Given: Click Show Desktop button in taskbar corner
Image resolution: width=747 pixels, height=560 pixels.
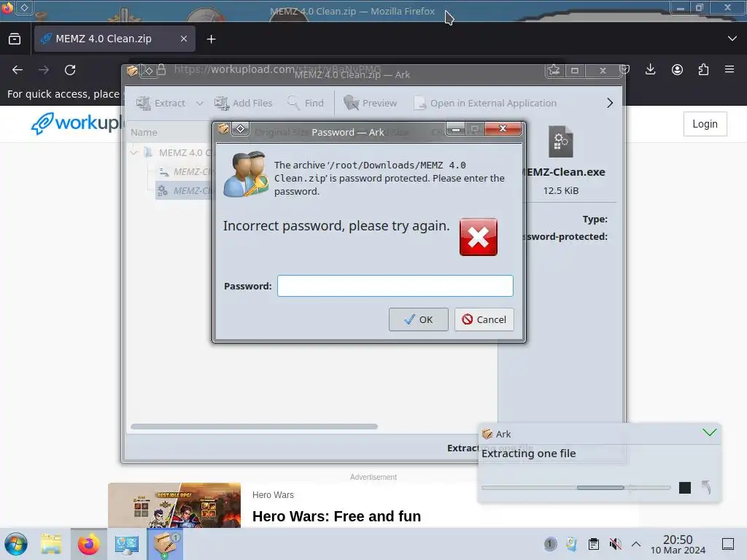Looking at the screenshot, I should 728,544.
